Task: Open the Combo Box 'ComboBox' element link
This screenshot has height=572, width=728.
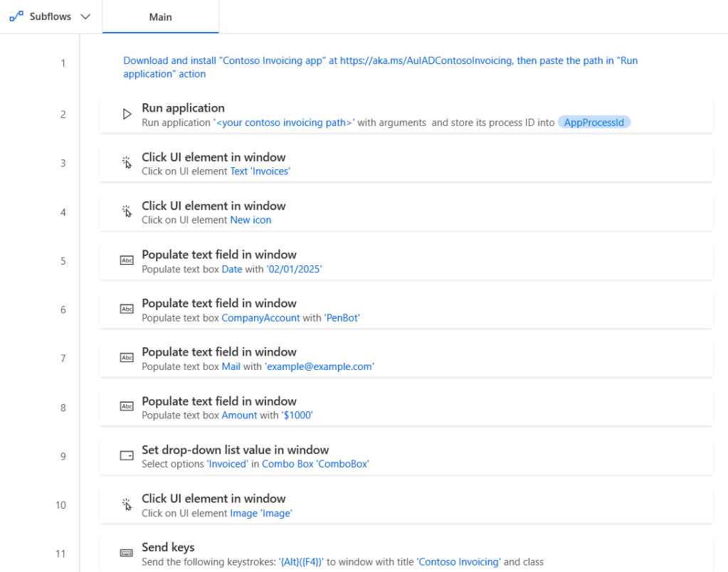Action: pos(315,464)
